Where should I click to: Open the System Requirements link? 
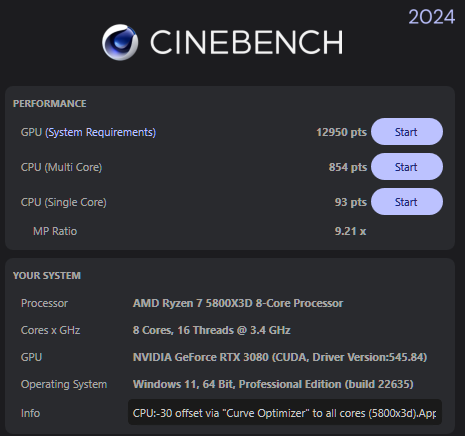click(101, 132)
